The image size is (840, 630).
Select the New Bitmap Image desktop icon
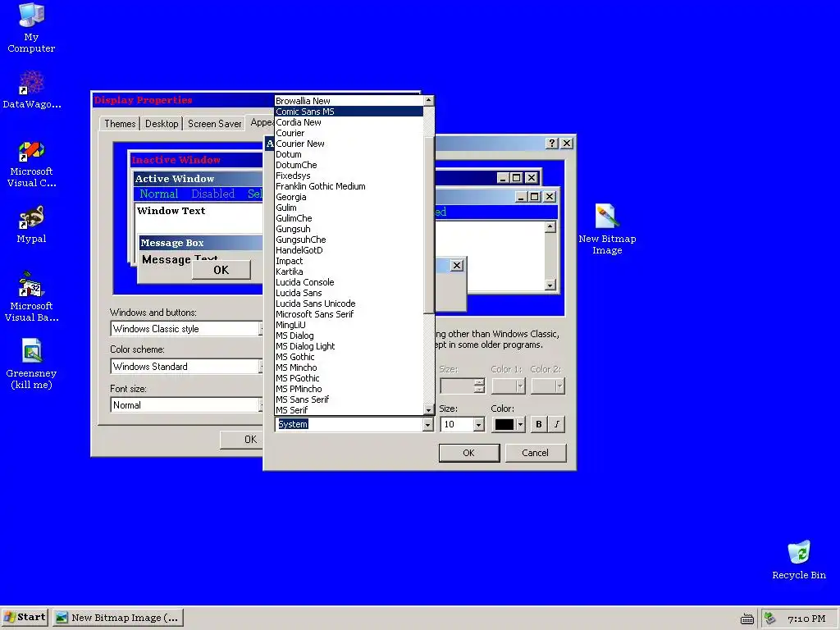tap(607, 230)
